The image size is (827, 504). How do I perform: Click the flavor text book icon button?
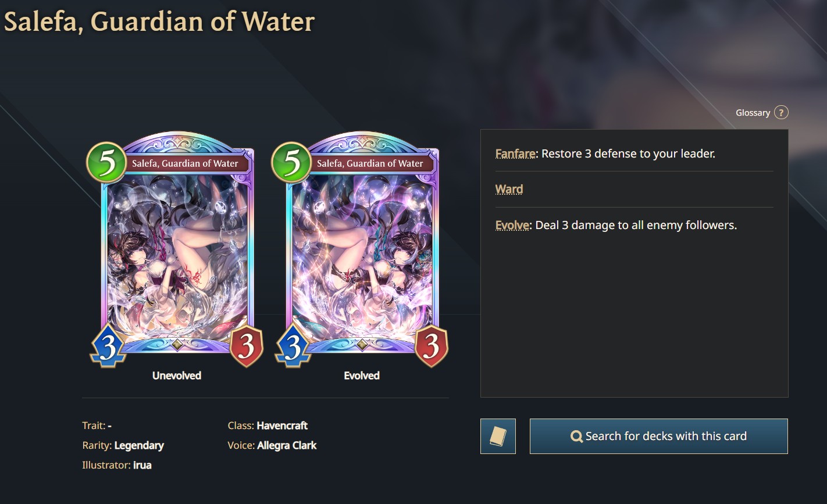coord(498,436)
